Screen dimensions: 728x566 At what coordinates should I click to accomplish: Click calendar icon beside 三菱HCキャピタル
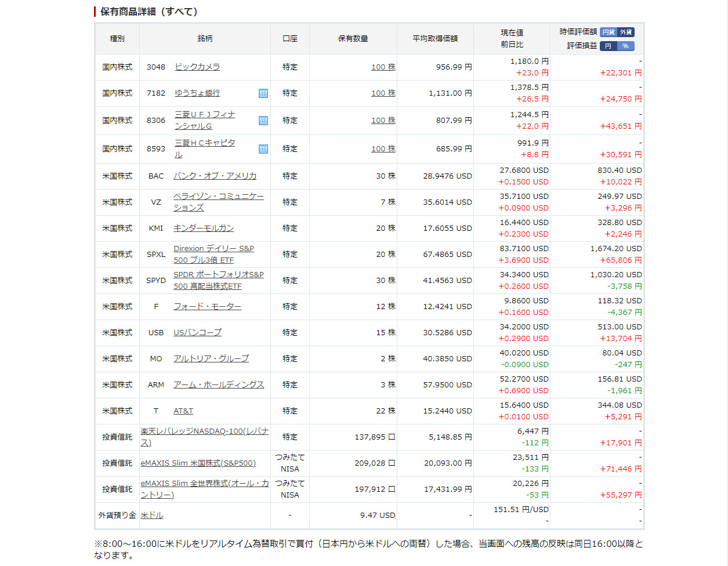click(263, 149)
